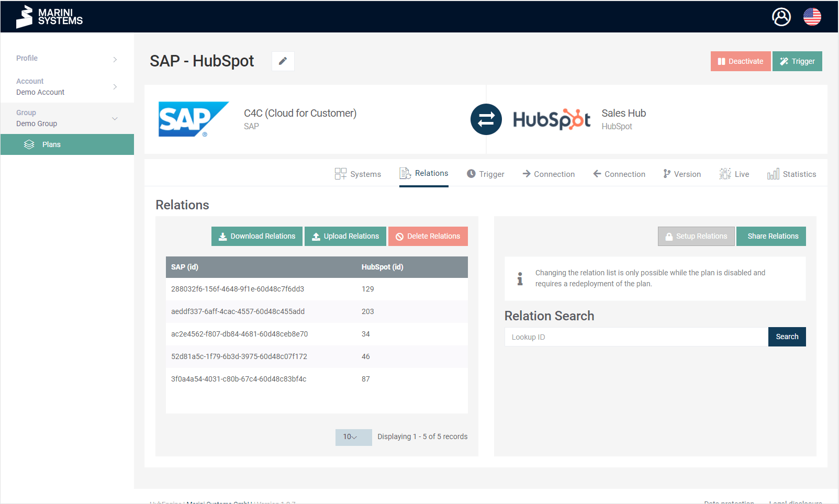Image resolution: width=839 pixels, height=504 pixels.
Task: Click the HubSpot logo
Action: (552, 119)
